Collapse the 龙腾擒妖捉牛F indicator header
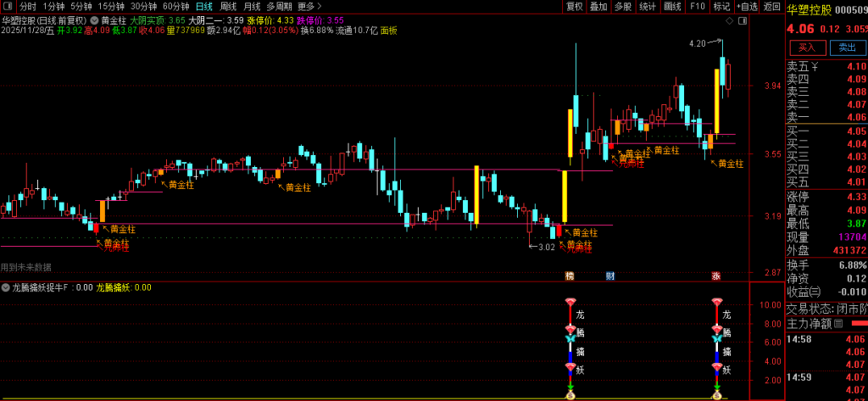Image resolution: width=868 pixels, height=401 pixels. click(6, 287)
